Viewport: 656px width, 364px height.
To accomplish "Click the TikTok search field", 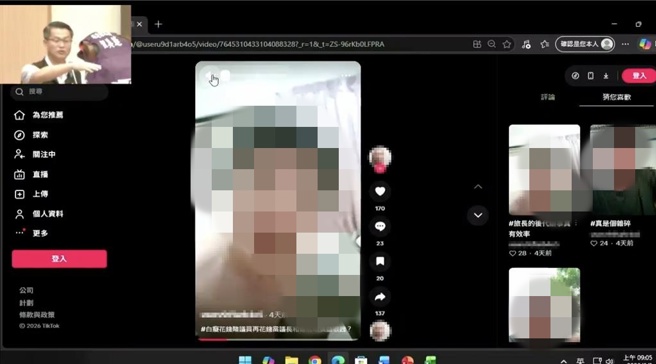I will (59, 92).
